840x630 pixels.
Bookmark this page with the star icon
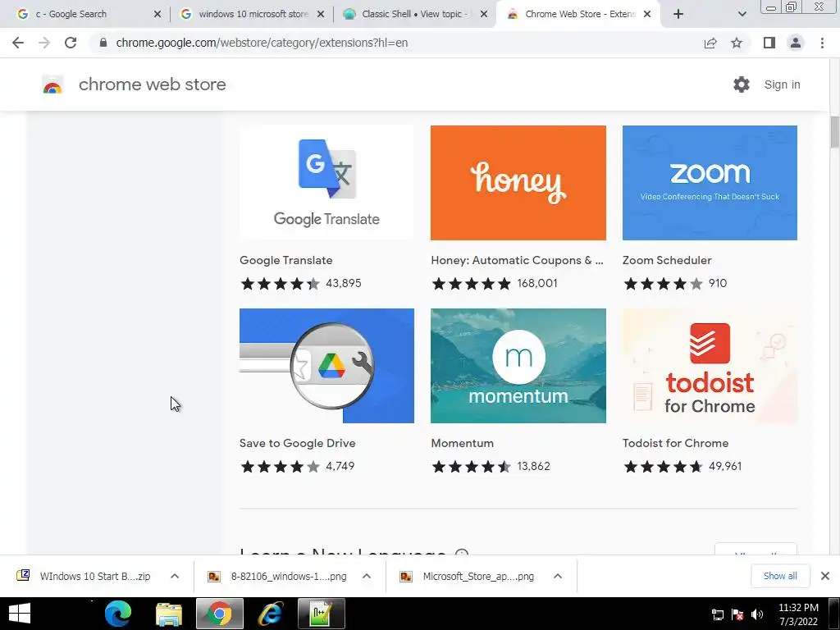point(737,43)
